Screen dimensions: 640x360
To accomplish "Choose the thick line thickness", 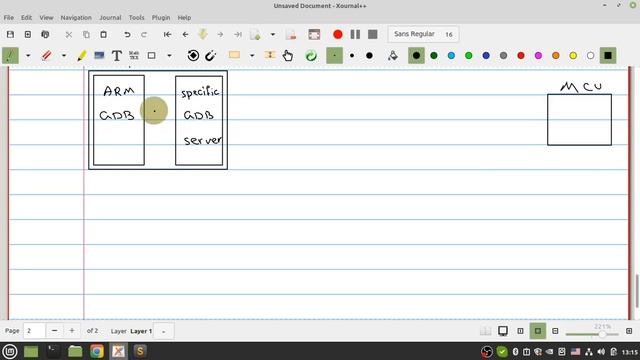I will click(x=369, y=56).
